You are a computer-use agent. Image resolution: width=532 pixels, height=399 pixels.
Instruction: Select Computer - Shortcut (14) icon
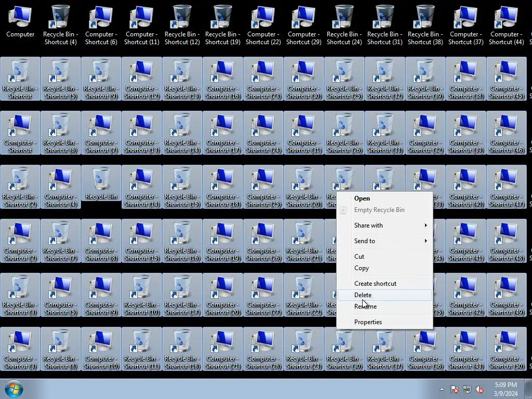(142, 187)
